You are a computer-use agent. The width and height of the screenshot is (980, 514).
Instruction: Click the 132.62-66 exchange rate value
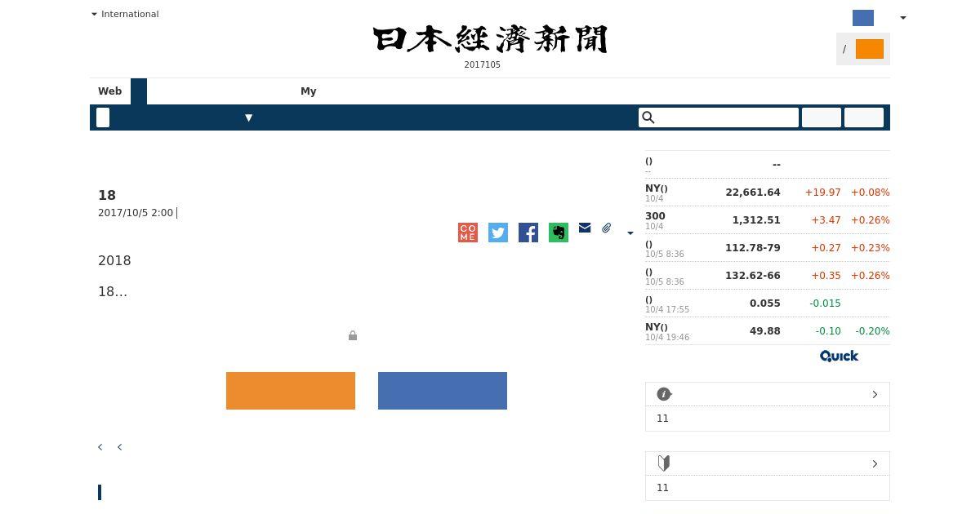(753, 276)
